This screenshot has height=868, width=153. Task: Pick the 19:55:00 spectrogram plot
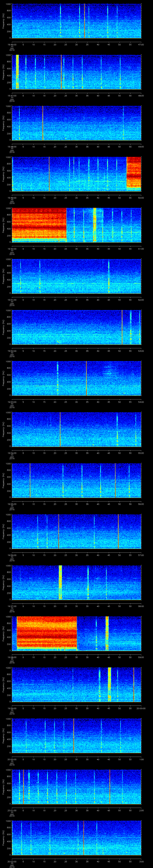point(77,480)
